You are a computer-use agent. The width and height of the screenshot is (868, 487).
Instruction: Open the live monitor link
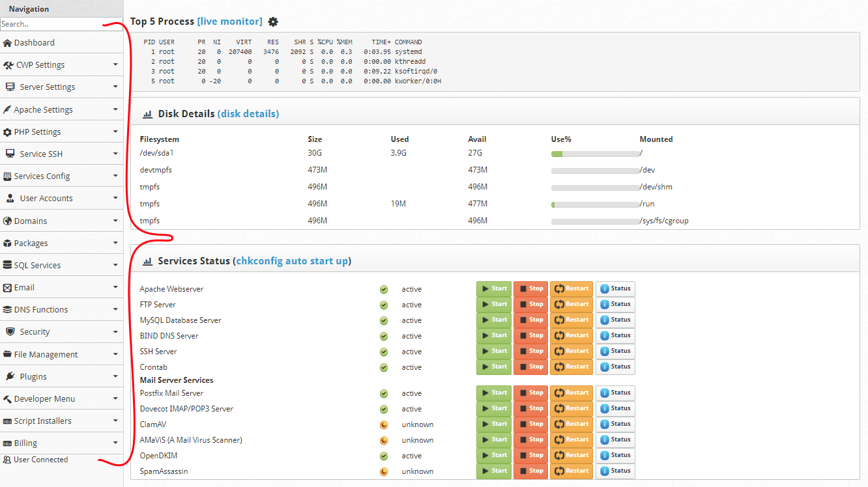click(230, 21)
